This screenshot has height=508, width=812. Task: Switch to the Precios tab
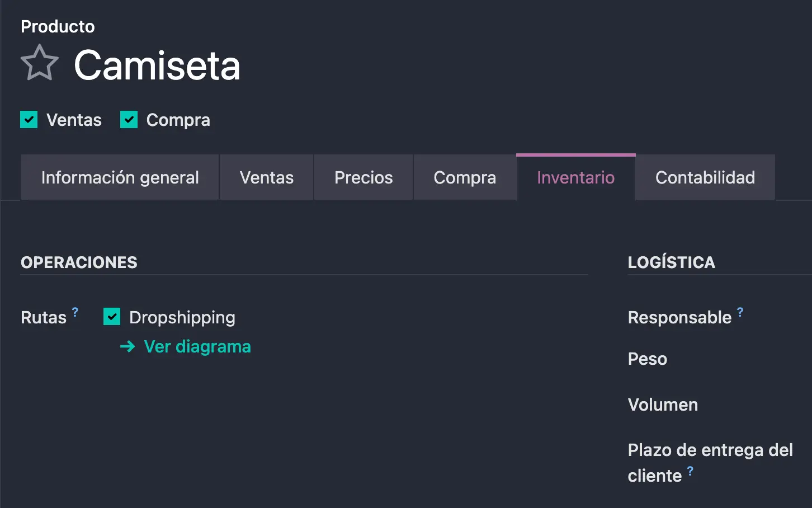click(x=363, y=177)
